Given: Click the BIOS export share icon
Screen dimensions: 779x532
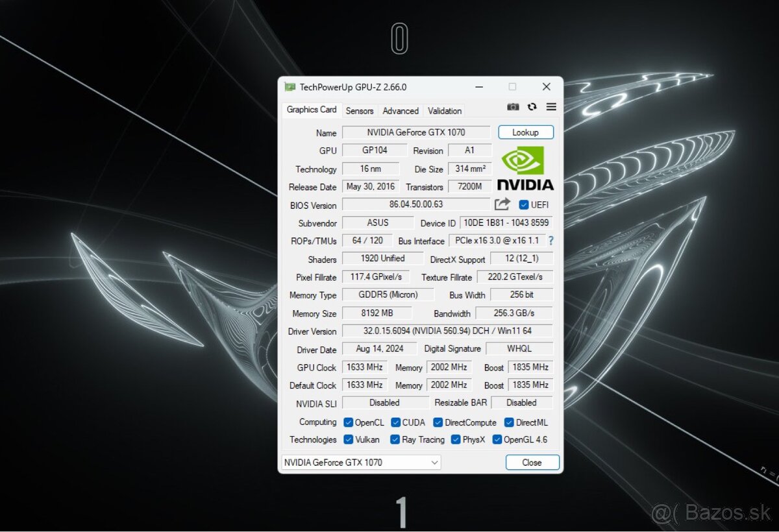Looking at the screenshot, I should [502, 204].
